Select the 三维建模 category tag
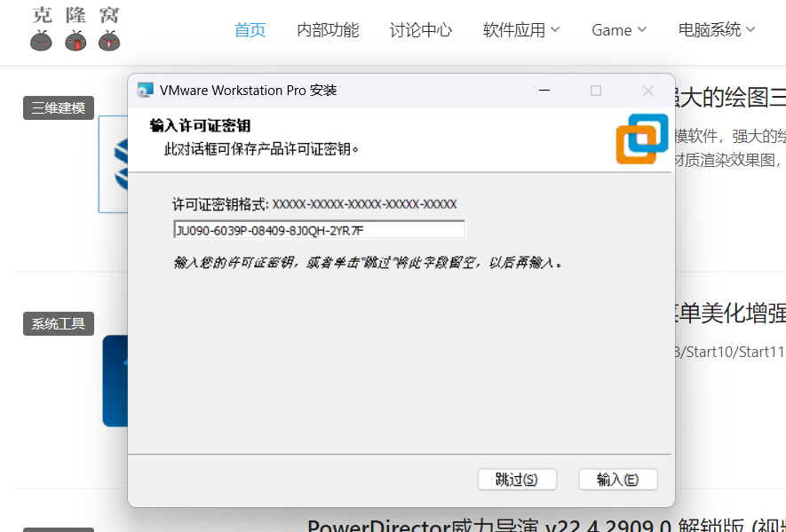The image size is (786, 532). point(58,107)
